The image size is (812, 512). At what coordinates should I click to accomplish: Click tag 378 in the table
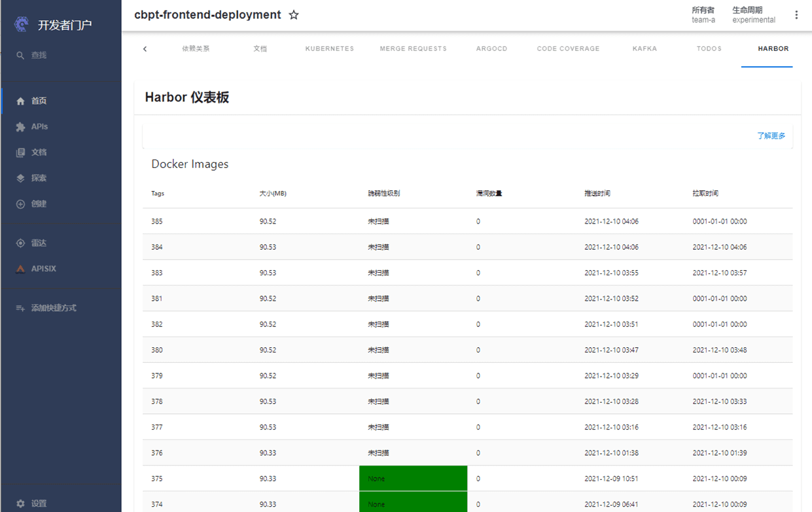click(x=157, y=401)
